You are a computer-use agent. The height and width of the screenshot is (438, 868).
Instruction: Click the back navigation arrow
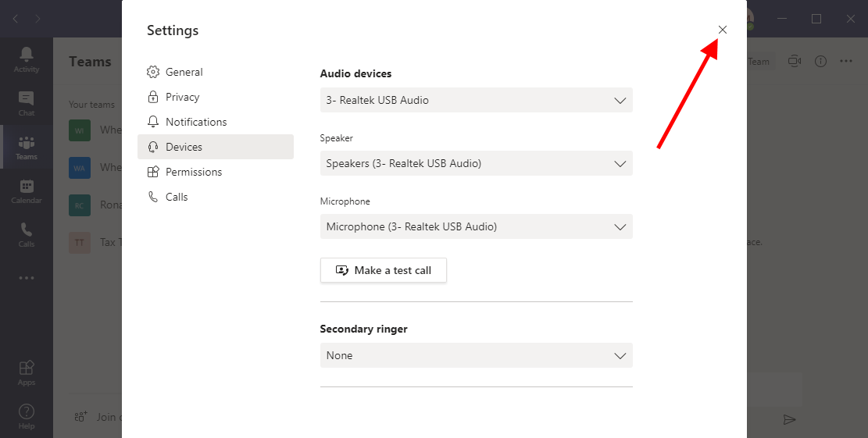[16, 19]
